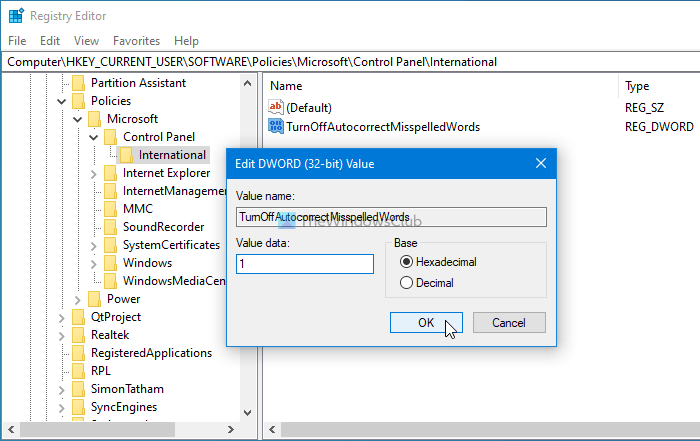Click the (Default) string value icon

(277, 107)
